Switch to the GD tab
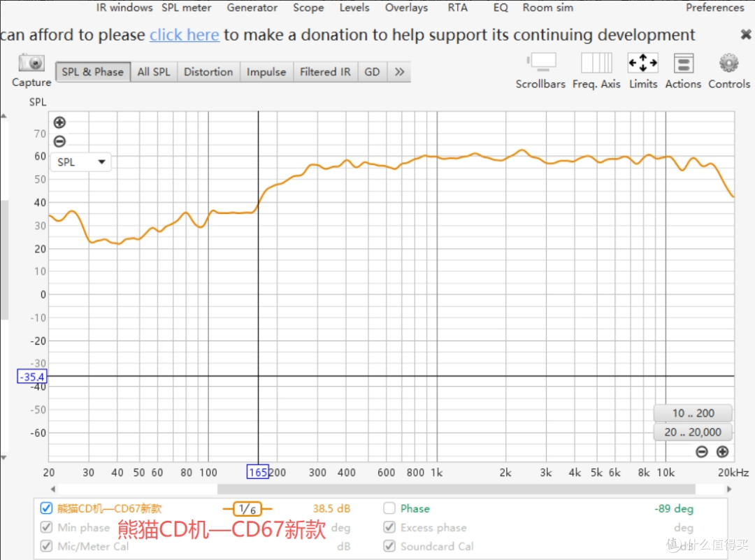The width and height of the screenshot is (755, 560). [372, 72]
